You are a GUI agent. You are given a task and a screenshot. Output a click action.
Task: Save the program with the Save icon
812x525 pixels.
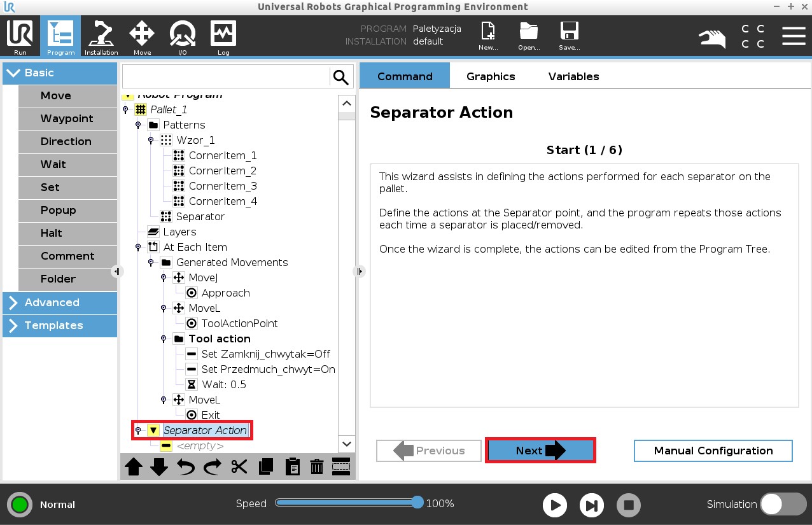pos(569,36)
